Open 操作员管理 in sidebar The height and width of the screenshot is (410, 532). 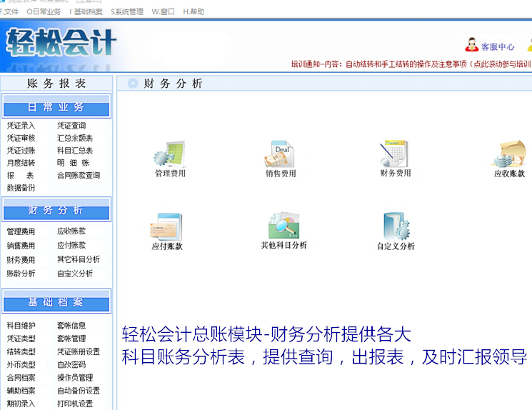click(x=75, y=378)
